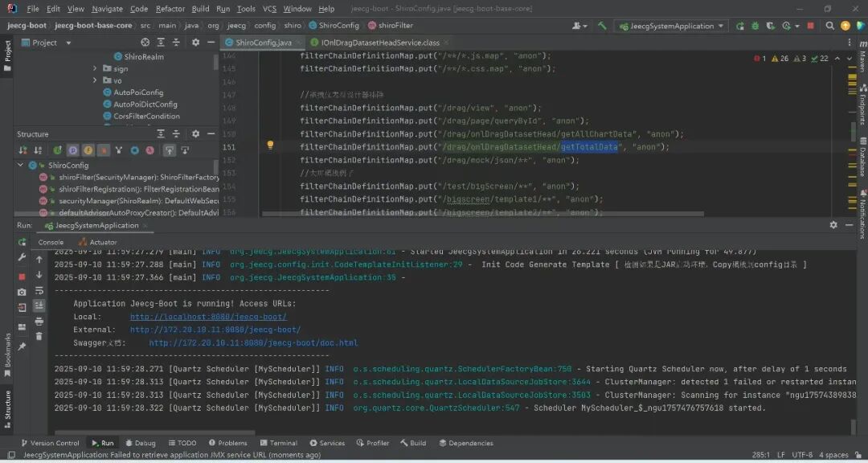Toggle Scroll to End in the console
868x463 pixels.
[x=39, y=305]
